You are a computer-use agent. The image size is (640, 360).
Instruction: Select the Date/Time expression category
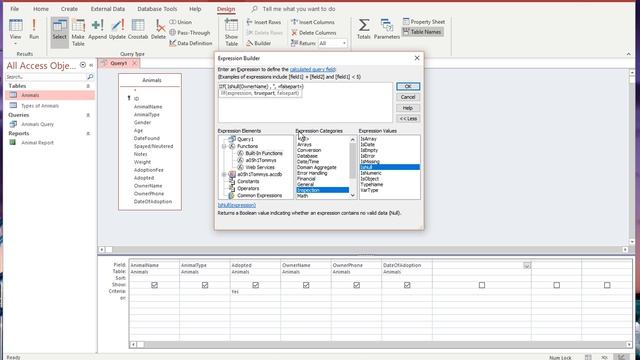(308, 162)
